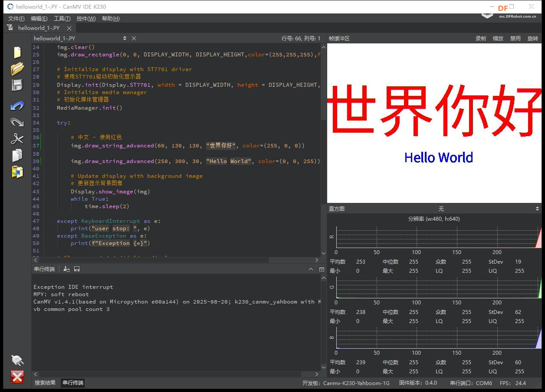This screenshot has width=545, height=392.
Task: Toggle frame buffer rotation (旋转)
Action: coord(532,38)
